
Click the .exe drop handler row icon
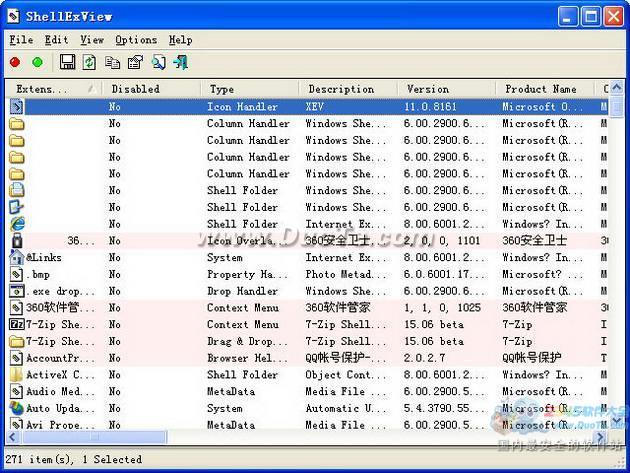[17, 291]
